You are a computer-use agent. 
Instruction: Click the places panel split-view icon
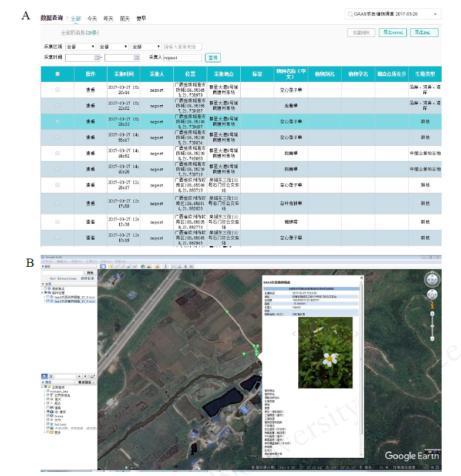pyautogui.click(x=51, y=376)
